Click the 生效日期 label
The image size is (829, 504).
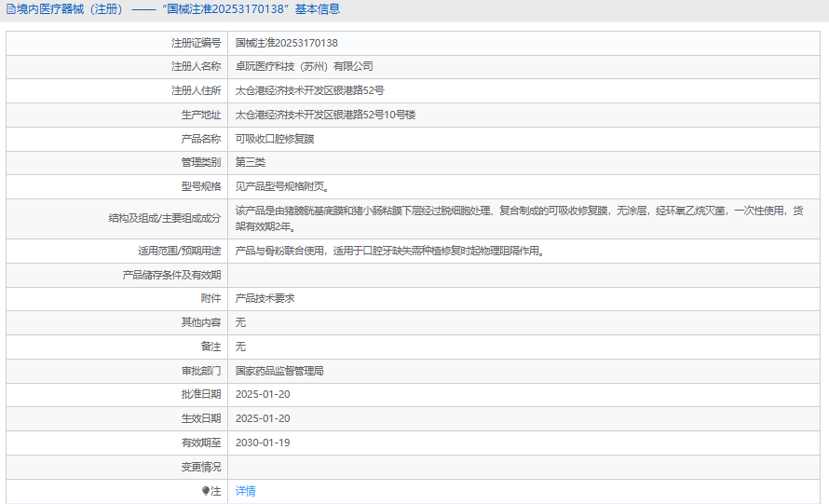coord(201,419)
